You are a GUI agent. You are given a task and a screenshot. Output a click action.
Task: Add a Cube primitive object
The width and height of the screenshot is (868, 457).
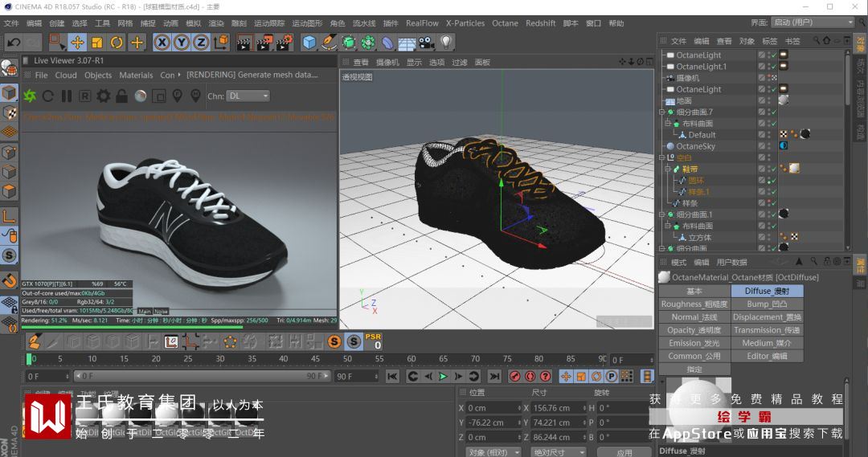tap(309, 43)
